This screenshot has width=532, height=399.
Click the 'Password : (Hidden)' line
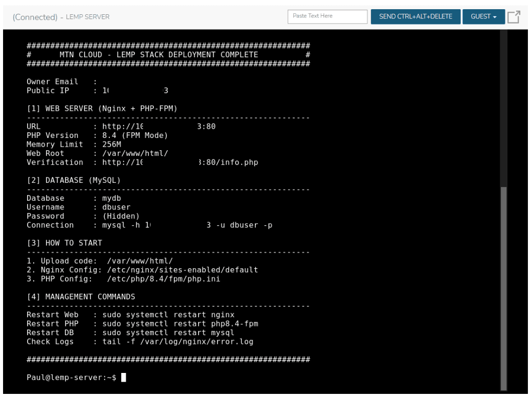coord(83,216)
